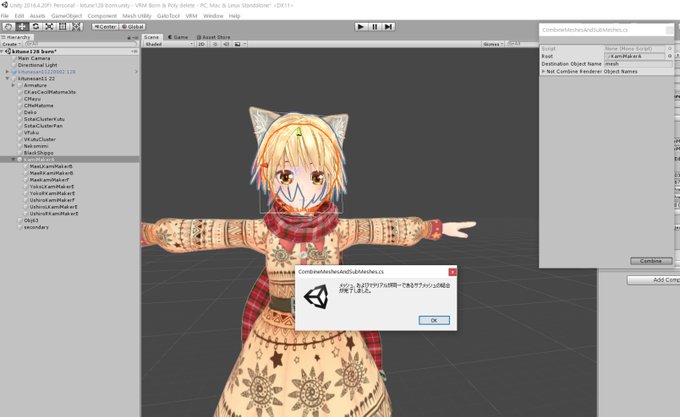Switch to the Game tab
Image resolution: width=680 pixels, height=417 pixels.
click(x=178, y=37)
